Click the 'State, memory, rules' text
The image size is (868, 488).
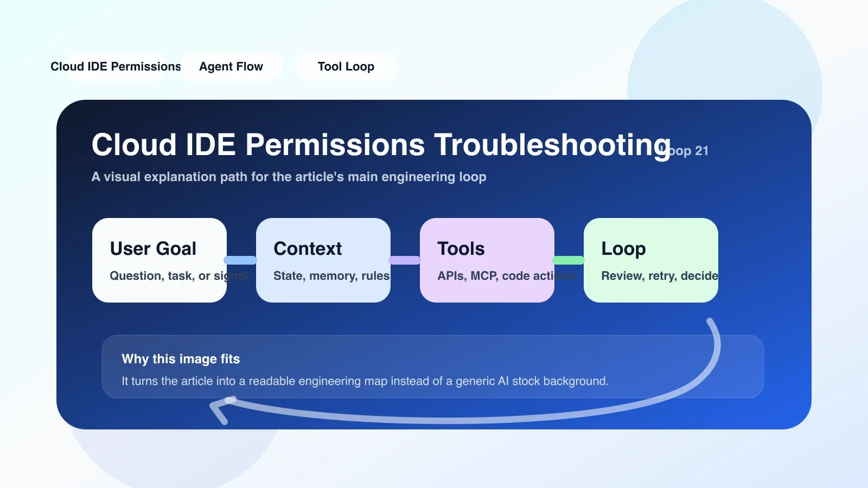[x=331, y=276]
